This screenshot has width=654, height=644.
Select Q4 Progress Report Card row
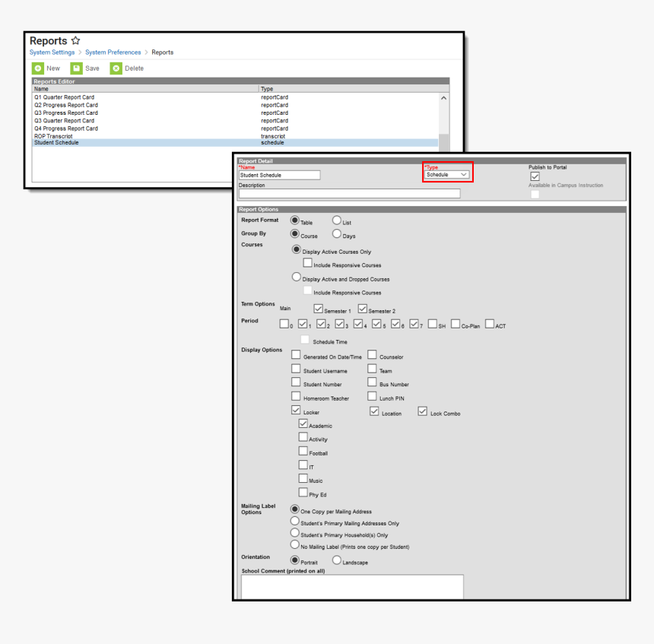coord(236,128)
